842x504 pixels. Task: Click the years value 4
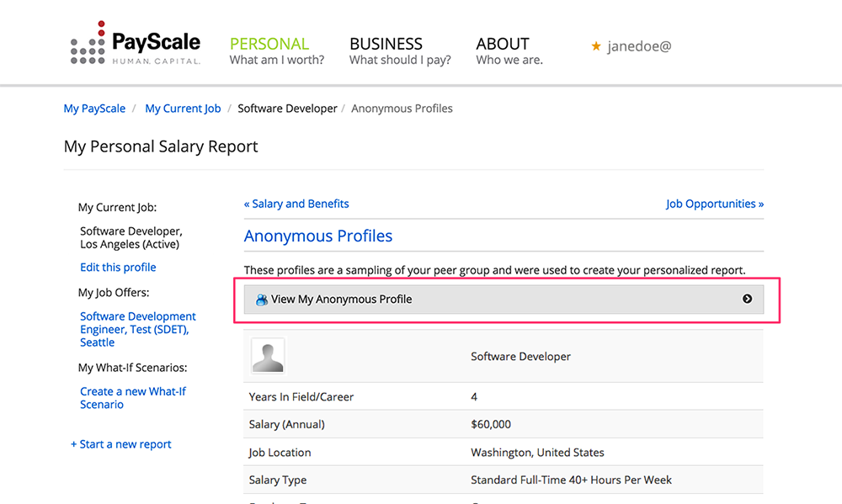[474, 397]
